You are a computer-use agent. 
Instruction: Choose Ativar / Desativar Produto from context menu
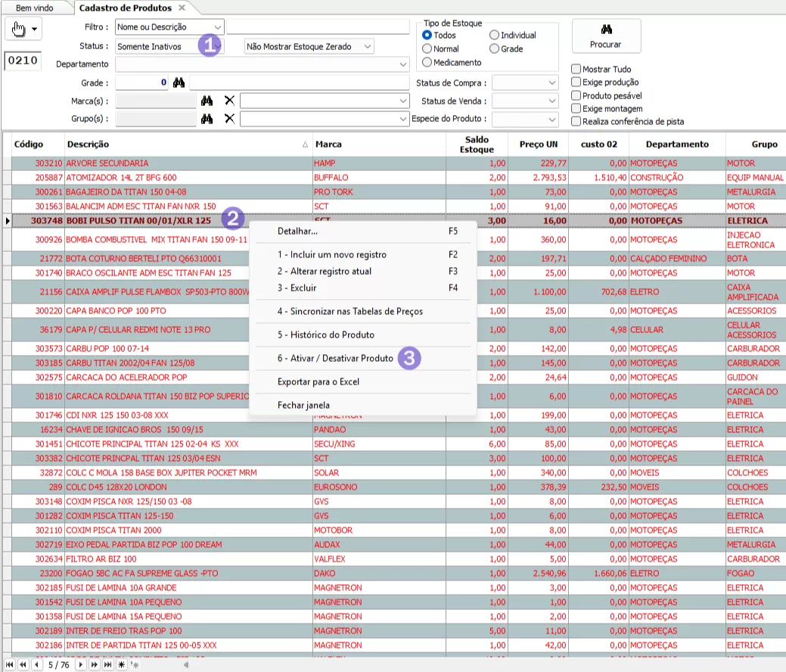pyautogui.click(x=335, y=358)
